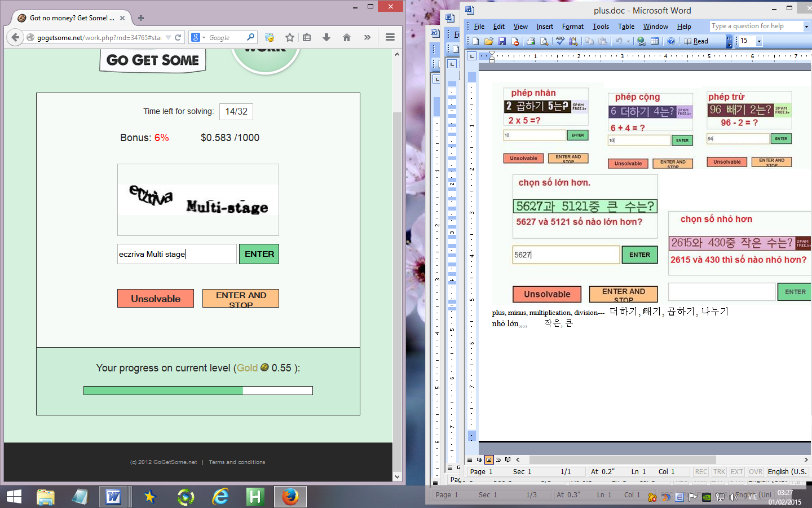The width and height of the screenshot is (812, 508).
Task: Click the Save icon in Word toolbar
Action: click(502, 41)
